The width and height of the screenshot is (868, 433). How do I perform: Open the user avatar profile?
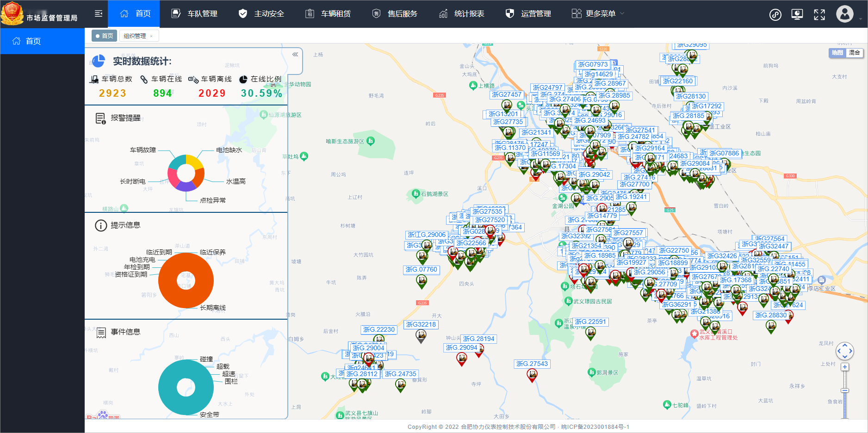(x=845, y=14)
